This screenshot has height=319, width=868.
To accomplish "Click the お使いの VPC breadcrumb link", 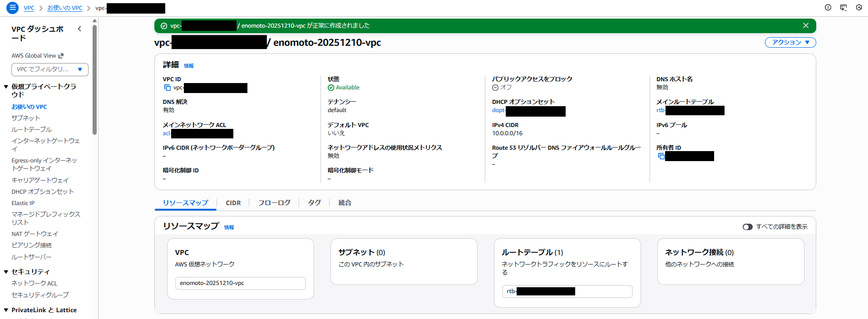I will pyautogui.click(x=65, y=8).
